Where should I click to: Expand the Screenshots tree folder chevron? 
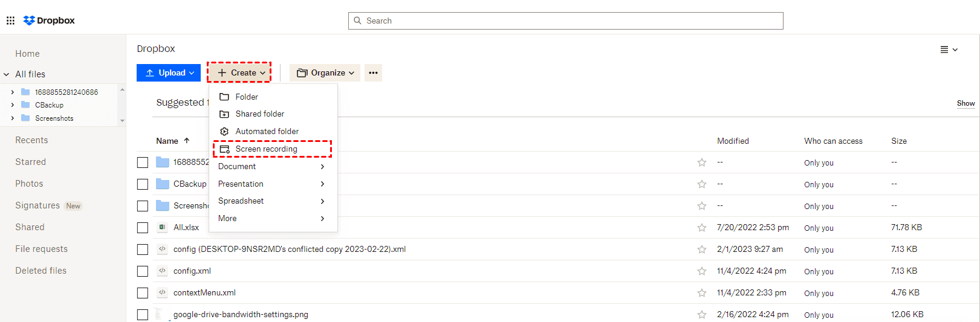12,118
